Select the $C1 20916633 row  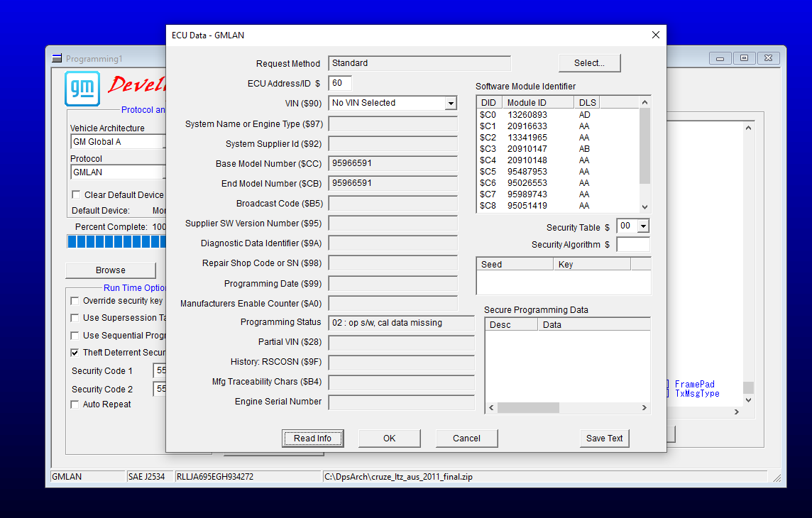click(558, 126)
